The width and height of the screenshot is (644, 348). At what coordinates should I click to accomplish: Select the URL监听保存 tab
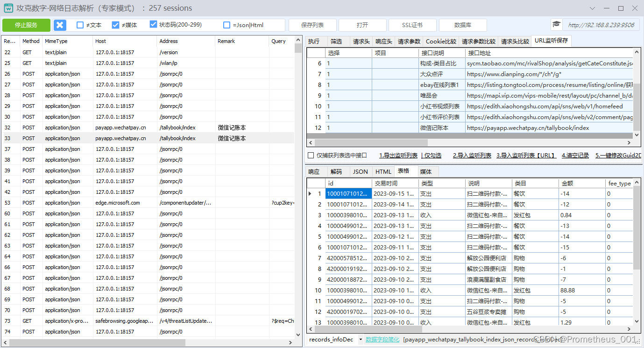point(552,41)
